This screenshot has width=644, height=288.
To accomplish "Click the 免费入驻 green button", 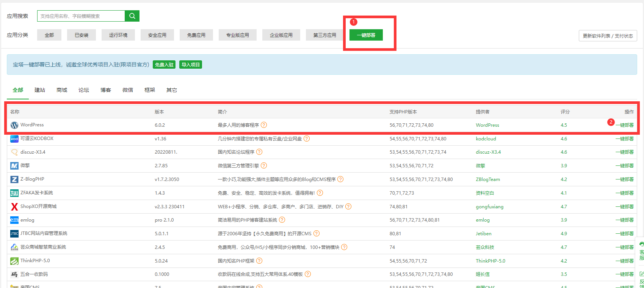I will point(164,65).
